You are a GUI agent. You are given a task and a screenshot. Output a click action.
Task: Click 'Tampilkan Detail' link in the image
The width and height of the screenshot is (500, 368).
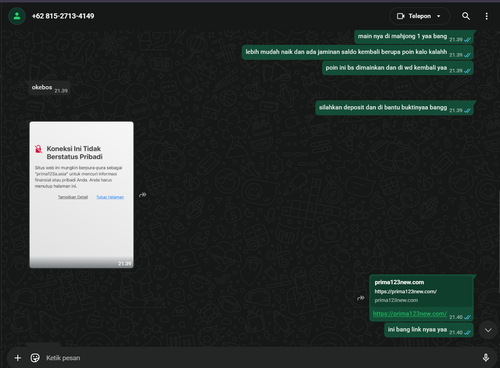(x=73, y=197)
